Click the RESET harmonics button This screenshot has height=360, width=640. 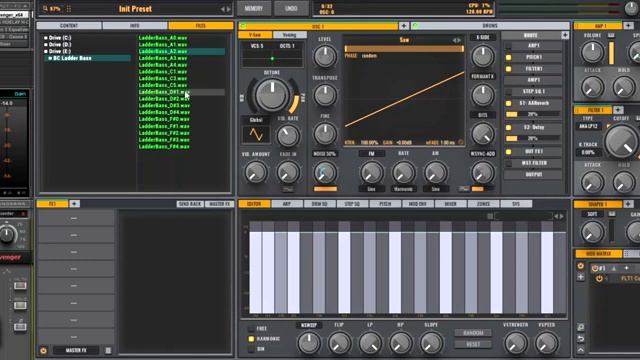click(x=473, y=344)
